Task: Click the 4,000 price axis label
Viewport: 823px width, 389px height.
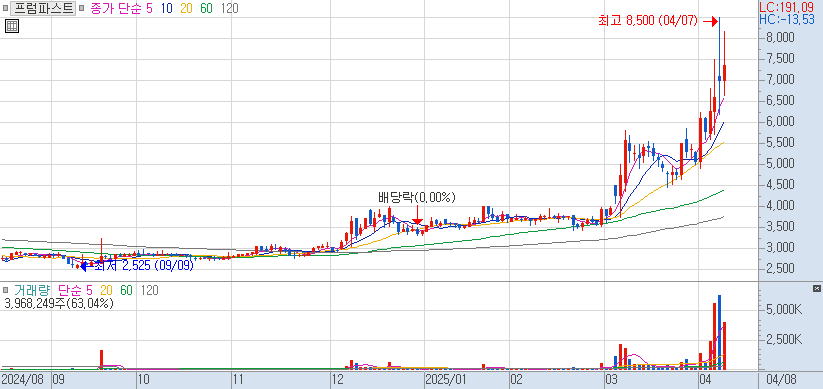Action: (x=779, y=206)
